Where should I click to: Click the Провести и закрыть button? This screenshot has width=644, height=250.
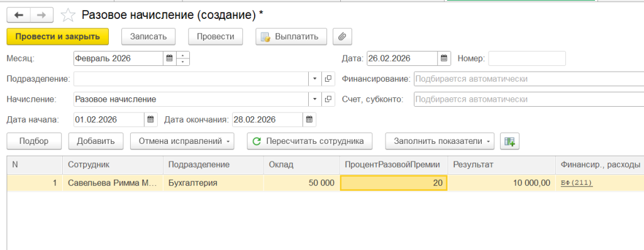(x=57, y=36)
